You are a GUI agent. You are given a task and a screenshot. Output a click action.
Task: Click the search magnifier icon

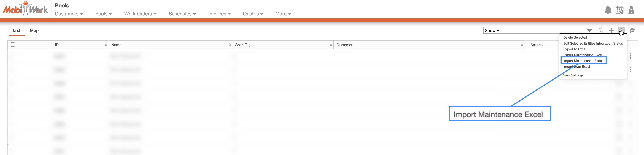(x=601, y=30)
